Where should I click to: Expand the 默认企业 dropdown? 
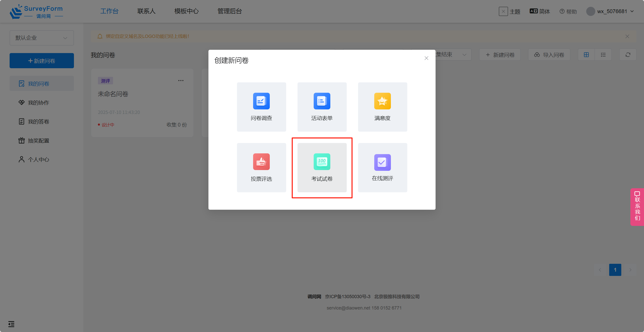tap(42, 38)
